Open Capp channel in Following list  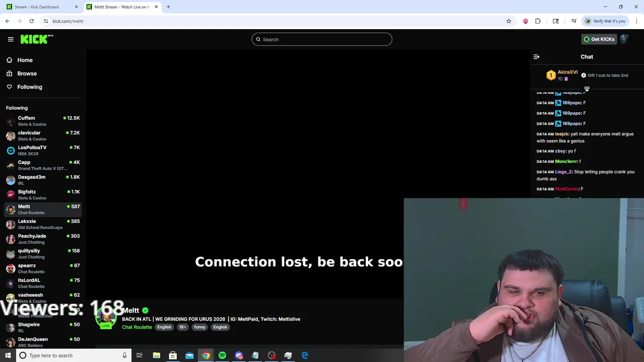[43, 165]
